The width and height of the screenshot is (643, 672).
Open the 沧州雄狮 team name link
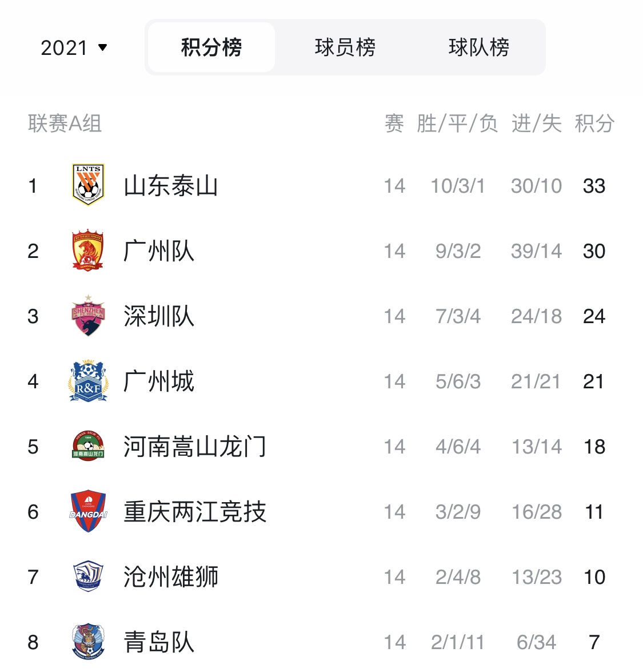point(171,577)
